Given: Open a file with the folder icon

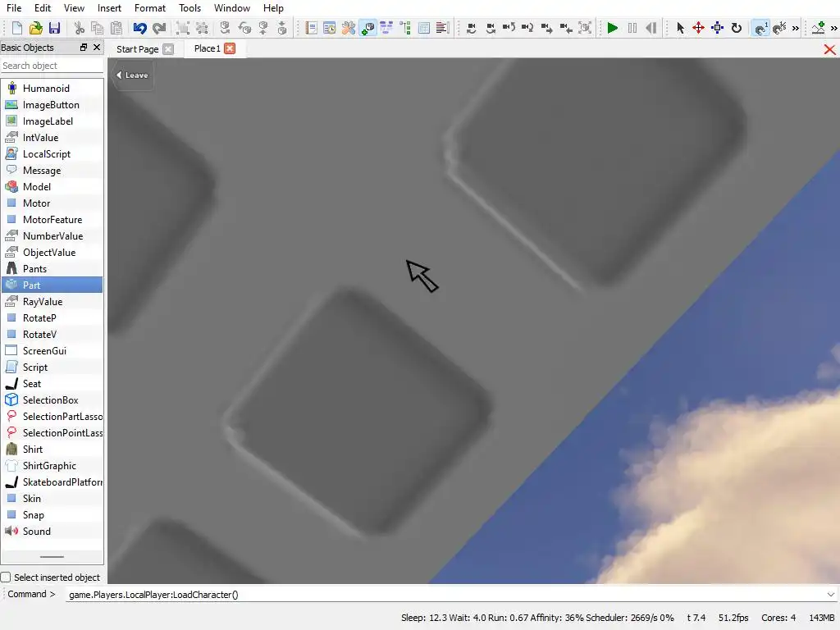Looking at the screenshot, I should 36,28.
